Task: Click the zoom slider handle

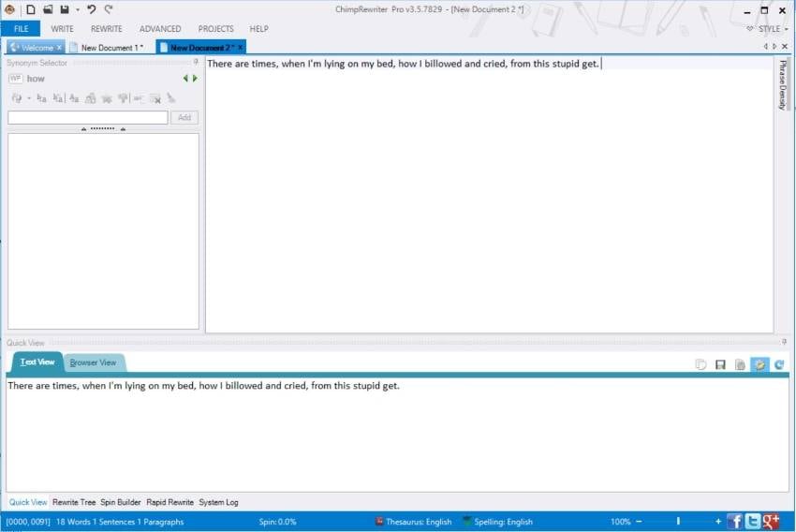Action: [678, 522]
